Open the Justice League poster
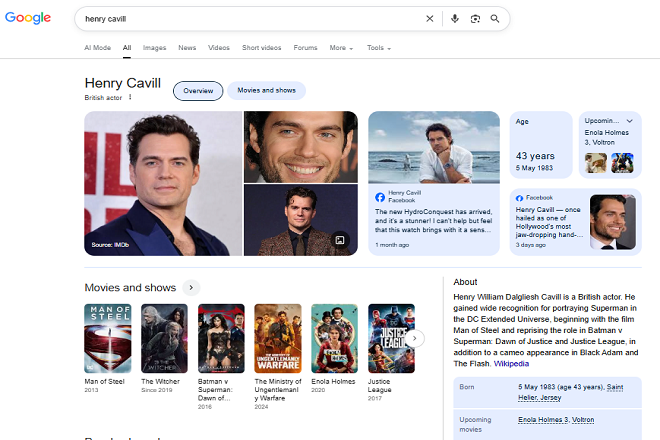Viewport: 660px width, 440px height. click(391, 339)
